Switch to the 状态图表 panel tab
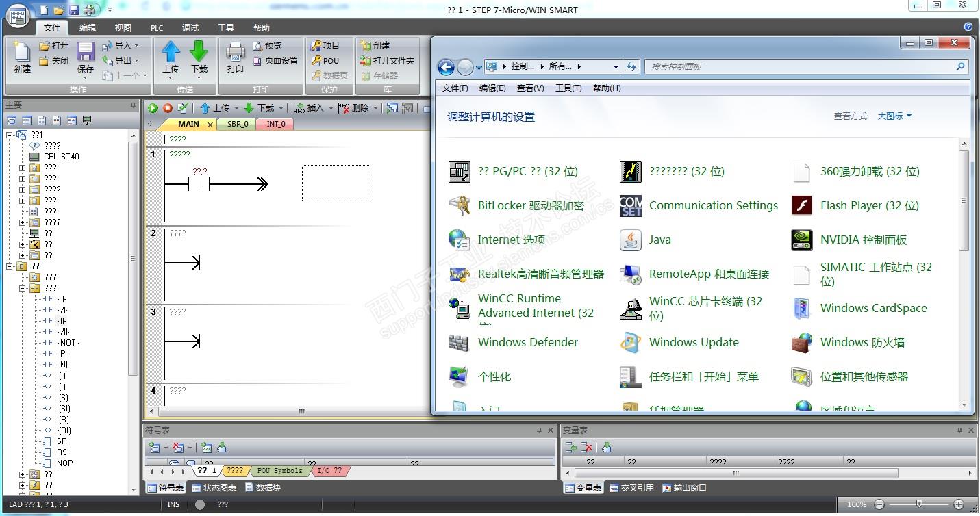The width and height of the screenshot is (980, 516). coord(214,488)
